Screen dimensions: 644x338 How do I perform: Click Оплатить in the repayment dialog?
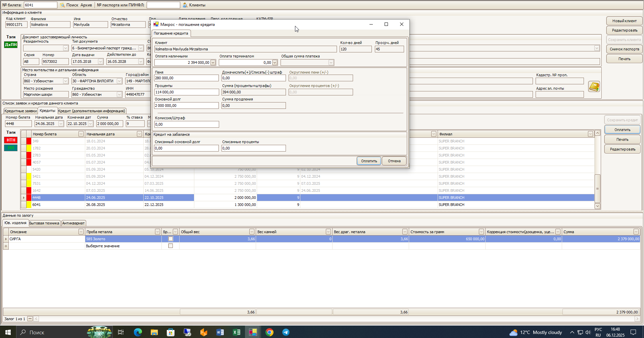[x=369, y=161]
